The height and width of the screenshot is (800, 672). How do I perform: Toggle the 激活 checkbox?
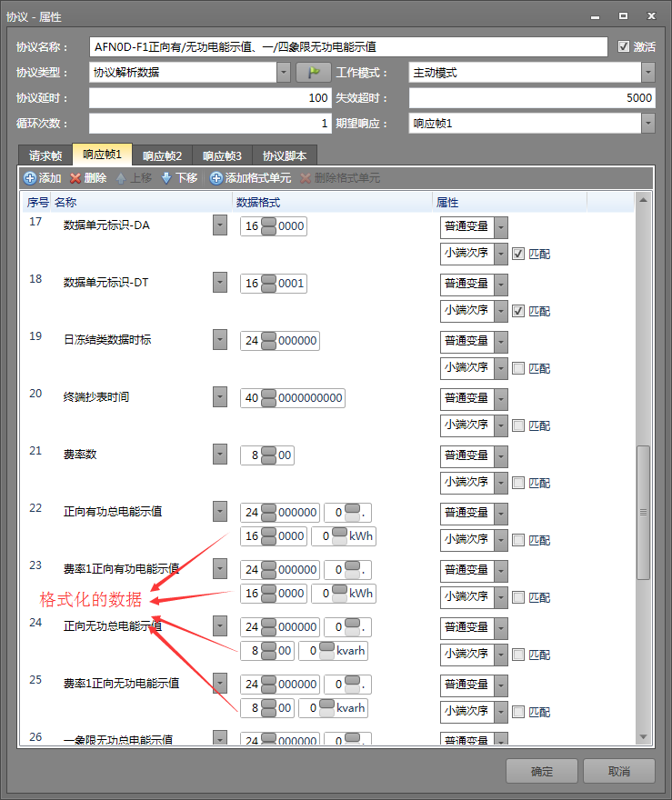[624, 46]
